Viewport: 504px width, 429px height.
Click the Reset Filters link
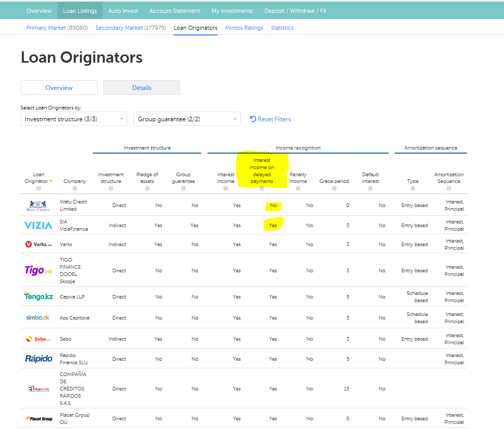click(270, 119)
